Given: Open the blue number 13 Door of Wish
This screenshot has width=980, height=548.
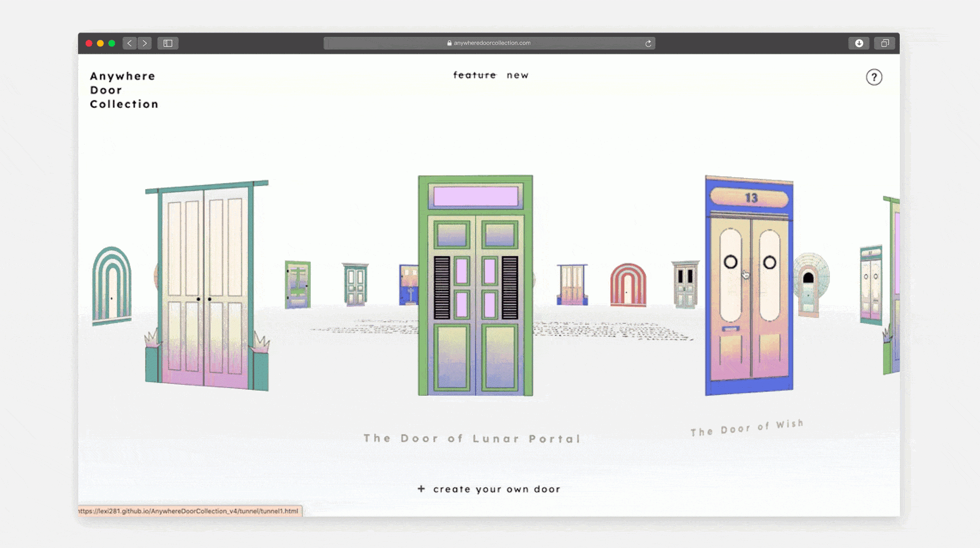Looking at the screenshot, I should tap(749, 286).
